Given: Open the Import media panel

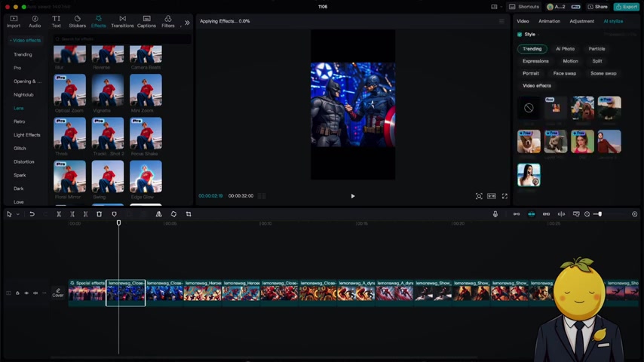Looking at the screenshot, I should point(14,21).
